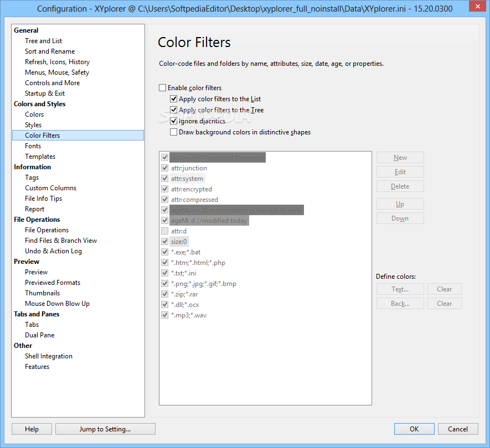Screen dimensions: 490x448
Task: Click Jump to Setting... button
Action: 105,429
